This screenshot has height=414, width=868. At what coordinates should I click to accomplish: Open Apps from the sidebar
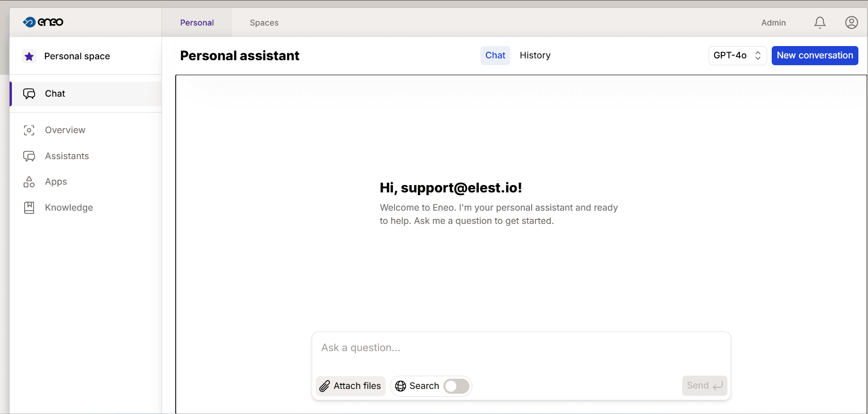55,181
